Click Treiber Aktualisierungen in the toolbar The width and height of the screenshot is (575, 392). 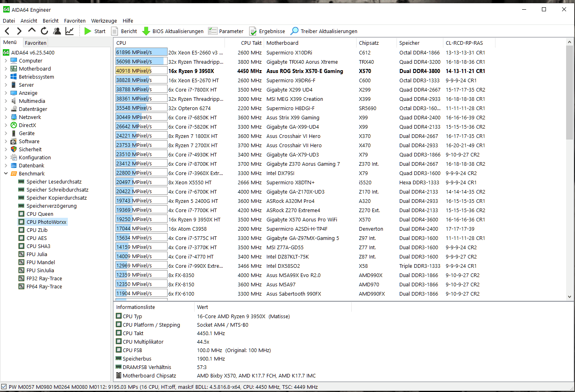(324, 31)
